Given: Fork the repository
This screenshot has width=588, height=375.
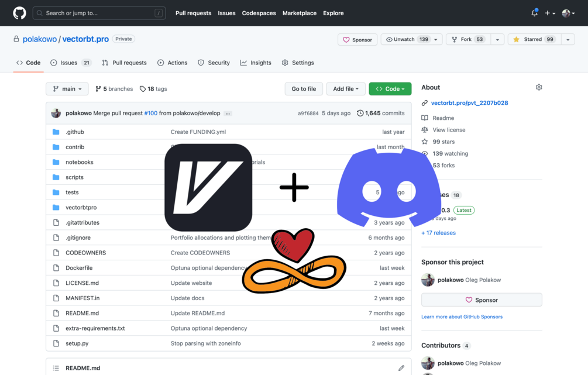Looking at the screenshot, I should (x=468, y=39).
